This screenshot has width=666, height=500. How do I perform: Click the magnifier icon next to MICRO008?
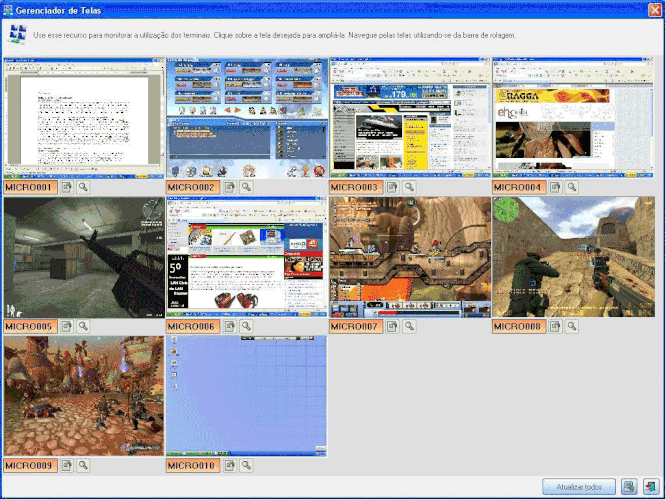click(x=572, y=326)
